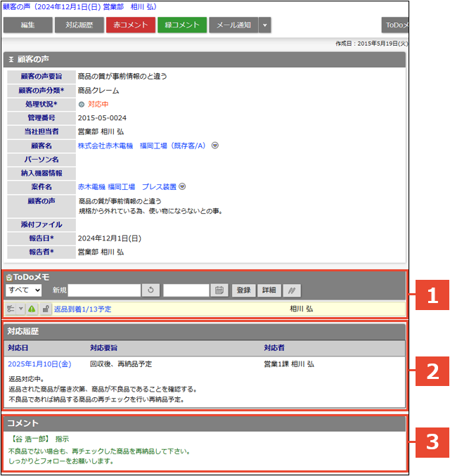Click the refresh arrow icon beside 新規 field
This screenshot has width=450, height=476.
click(150, 290)
